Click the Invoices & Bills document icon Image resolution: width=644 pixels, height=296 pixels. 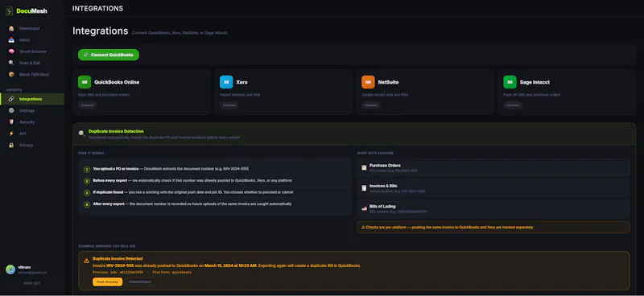[x=364, y=188]
